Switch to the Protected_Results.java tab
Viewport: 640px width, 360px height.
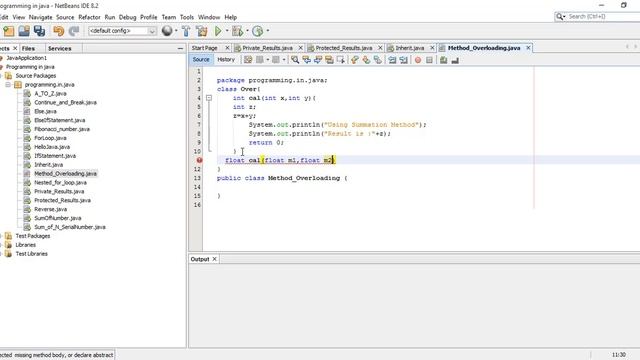pyautogui.click(x=344, y=48)
